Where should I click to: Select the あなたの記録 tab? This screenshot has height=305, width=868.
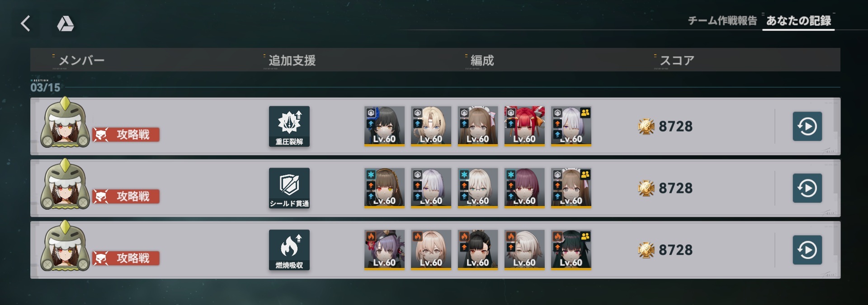point(798,21)
